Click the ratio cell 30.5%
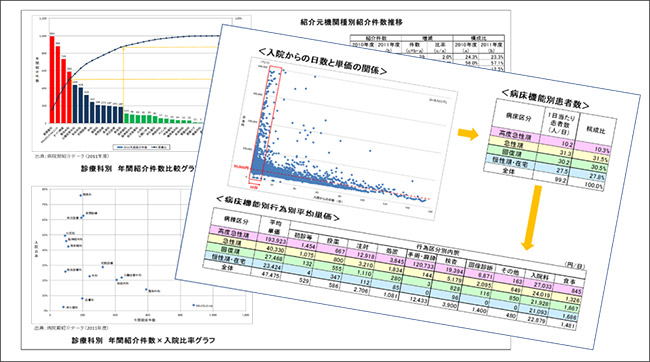Screen dimensions: 650x362 coord(598,168)
